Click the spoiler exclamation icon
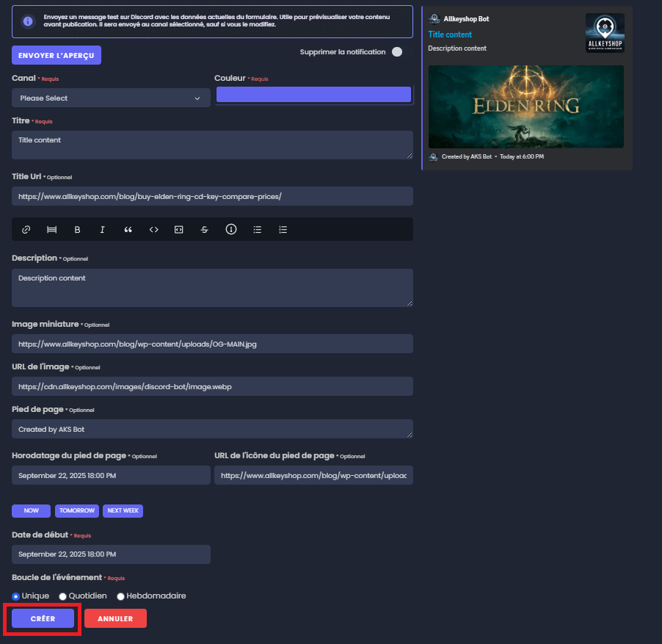 tap(231, 229)
